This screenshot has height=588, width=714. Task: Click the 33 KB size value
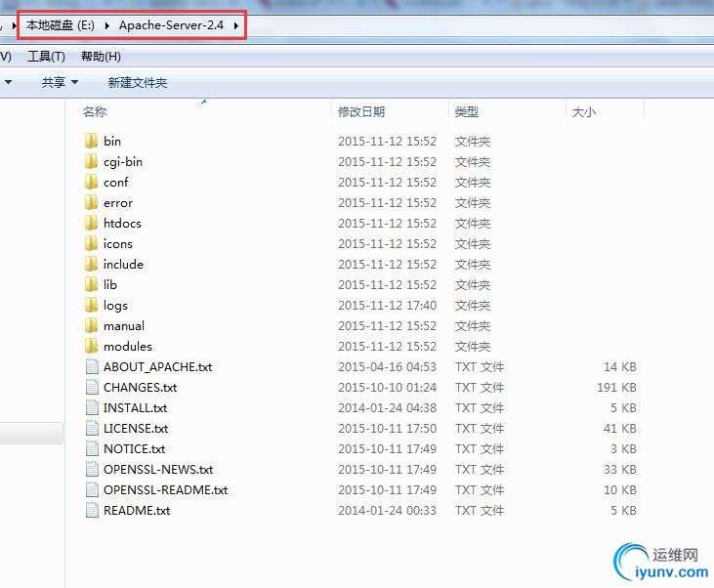tap(620, 470)
